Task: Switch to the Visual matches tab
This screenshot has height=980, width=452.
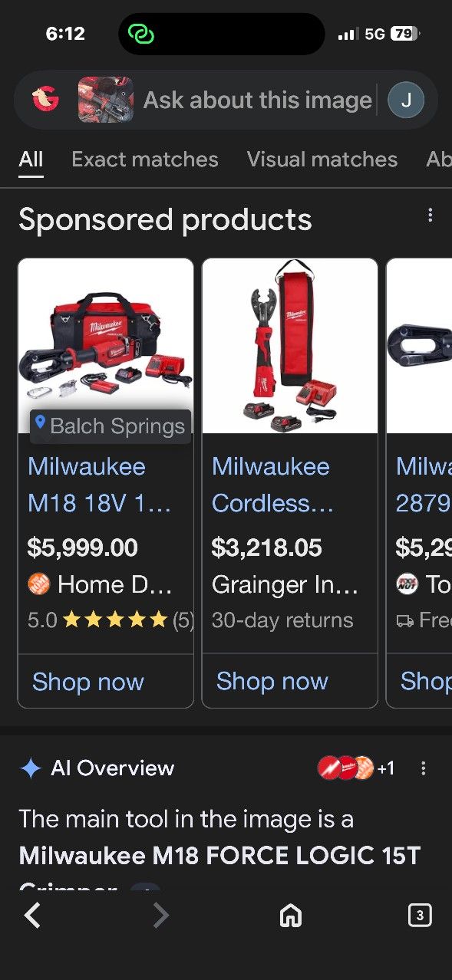Action: [x=322, y=159]
